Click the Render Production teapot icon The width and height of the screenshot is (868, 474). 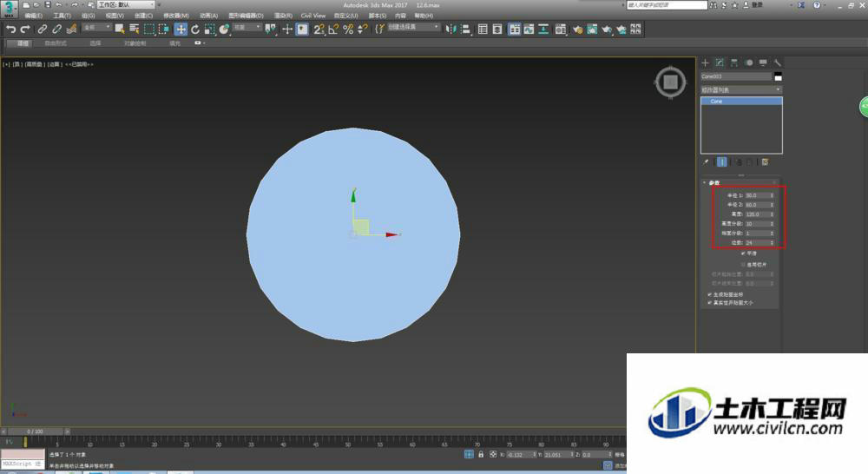tap(607, 30)
